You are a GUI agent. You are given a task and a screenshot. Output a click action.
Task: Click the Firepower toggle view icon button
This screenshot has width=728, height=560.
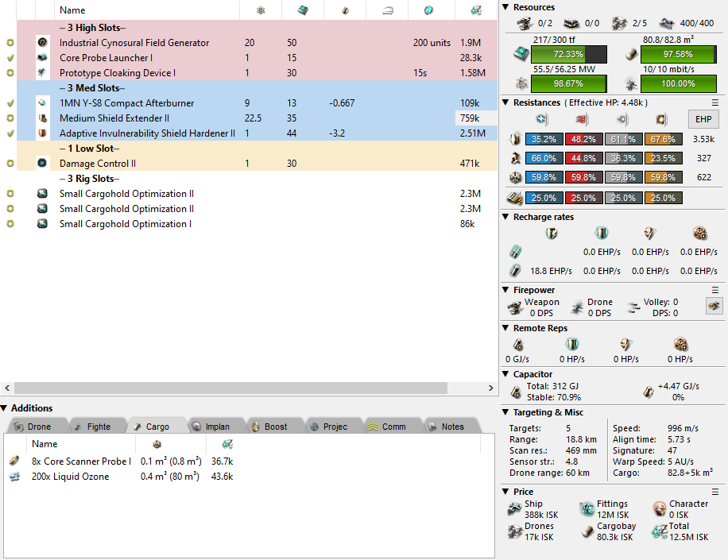pyautogui.click(x=714, y=306)
